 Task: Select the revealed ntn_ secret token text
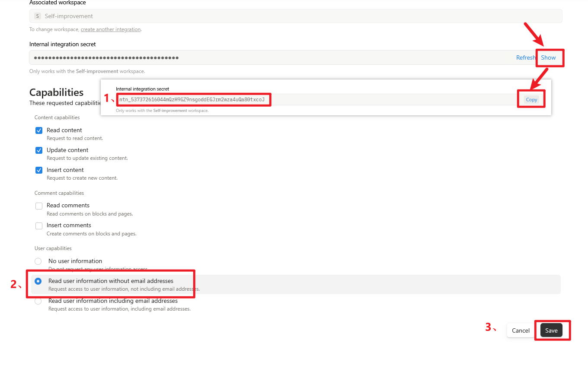[192, 99]
